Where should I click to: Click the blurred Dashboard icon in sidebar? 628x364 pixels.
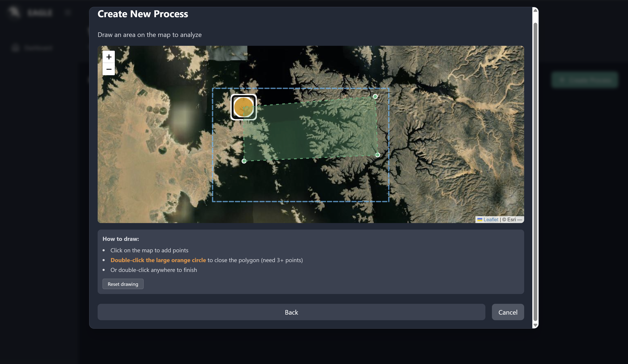tap(15, 48)
